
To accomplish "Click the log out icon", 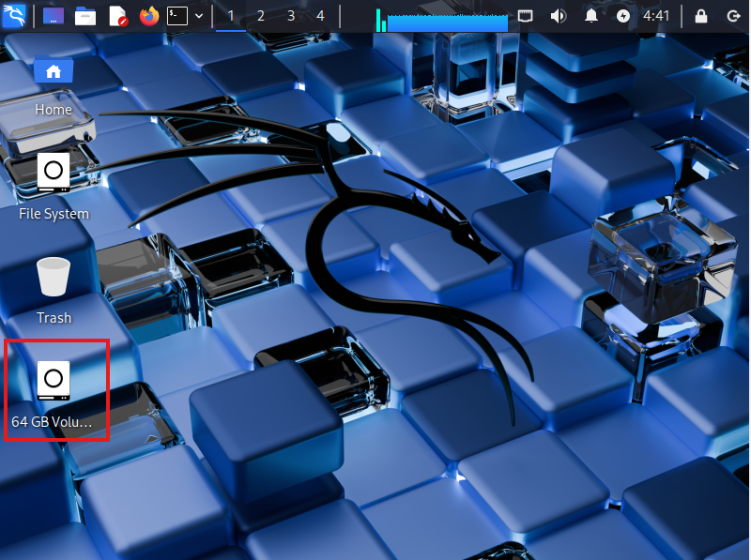I will pyautogui.click(x=732, y=16).
